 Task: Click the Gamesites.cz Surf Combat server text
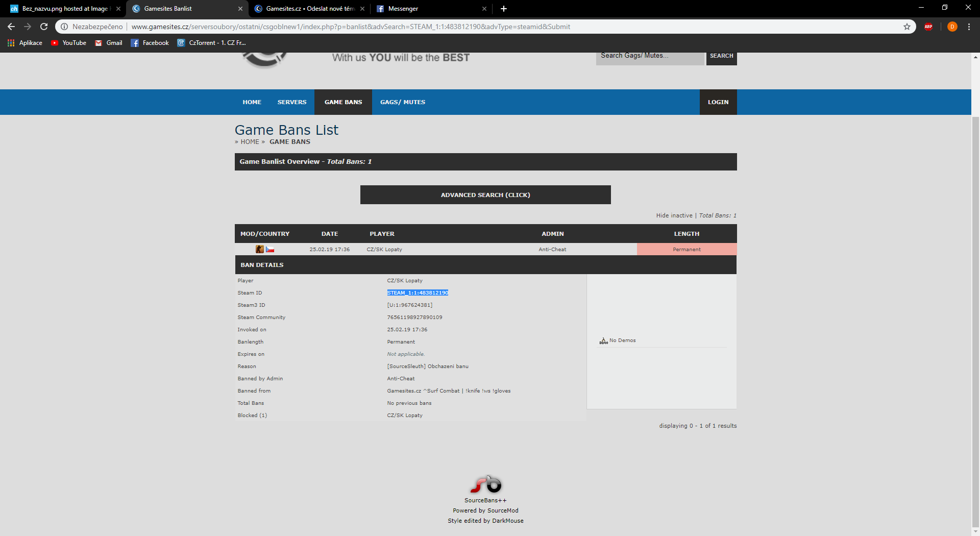[x=449, y=391]
